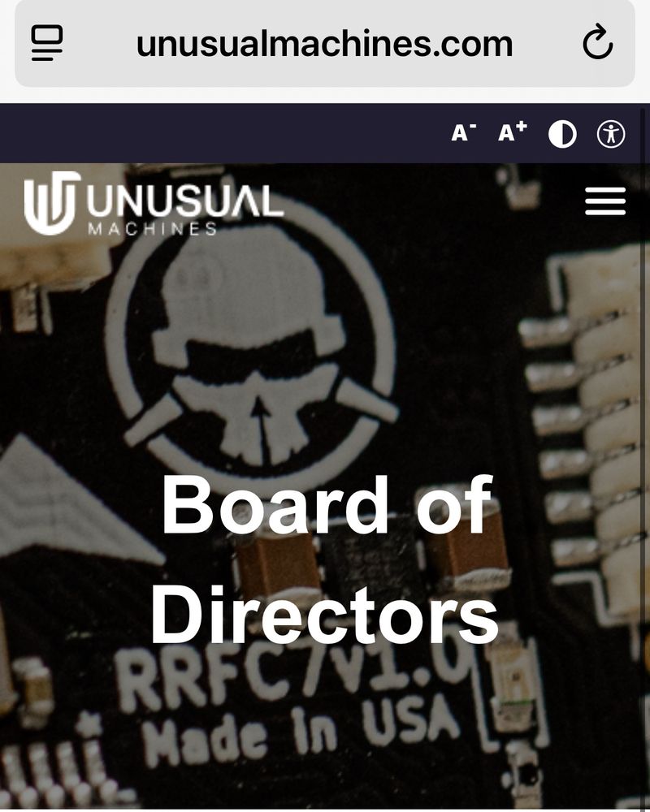Reload the page with the refresh icon
Viewport: 650px width, 812px height.
(x=598, y=41)
